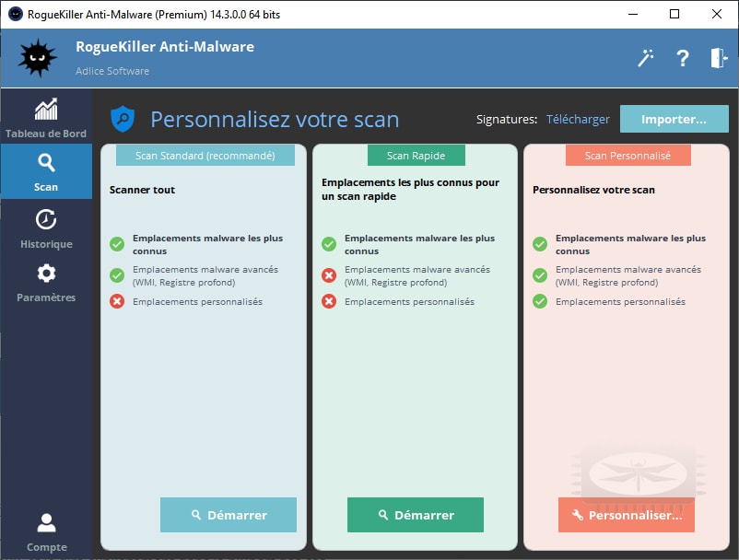Click the green check for advanced locations in Scan Standard

pyautogui.click(x=117, y=275)
